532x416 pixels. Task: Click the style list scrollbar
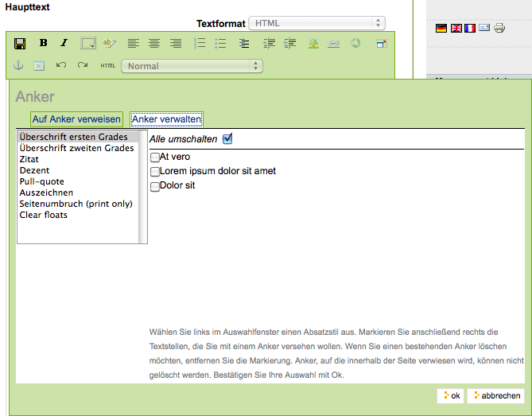point(143,187)
